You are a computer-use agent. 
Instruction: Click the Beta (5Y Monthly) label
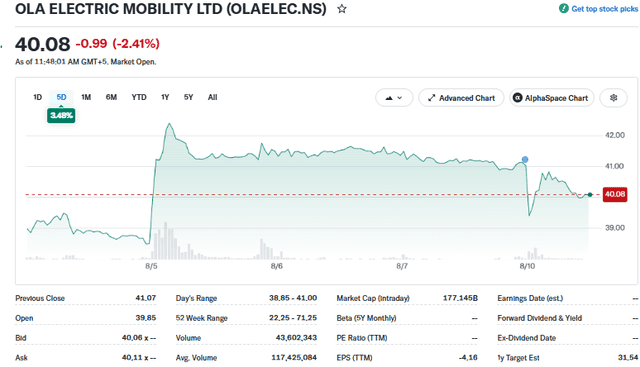[366, 318]
